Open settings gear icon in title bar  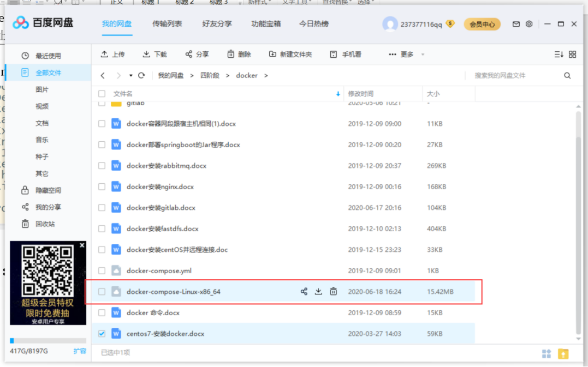click(x=528, y=24)
